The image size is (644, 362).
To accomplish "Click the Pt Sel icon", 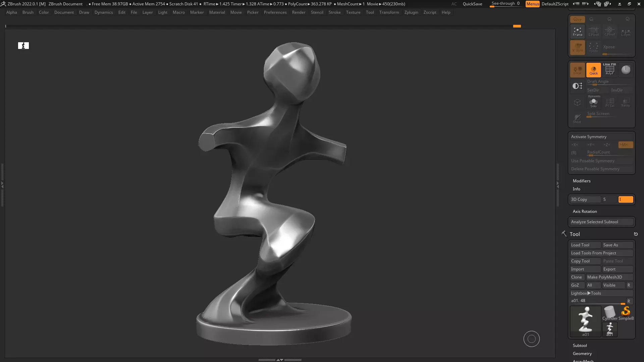I will 610,102.
